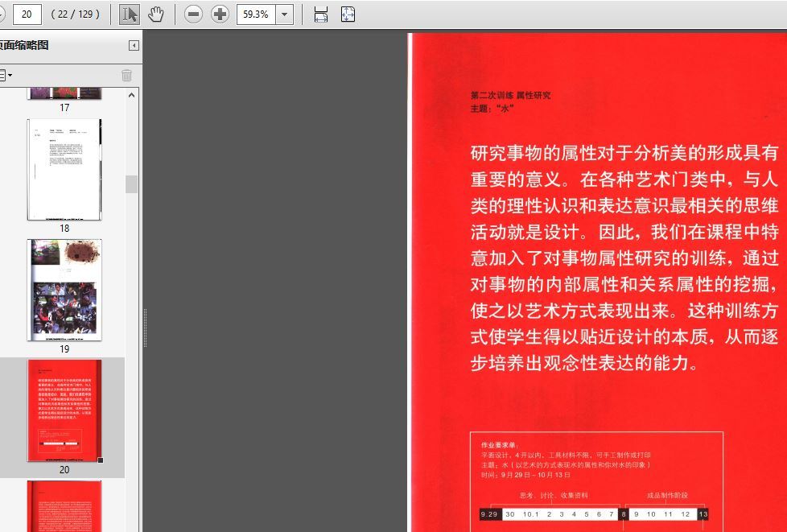Edit the page number field showing 20
Screen dimensions: 787x532
pyautogui.click(x=27, y=14)
